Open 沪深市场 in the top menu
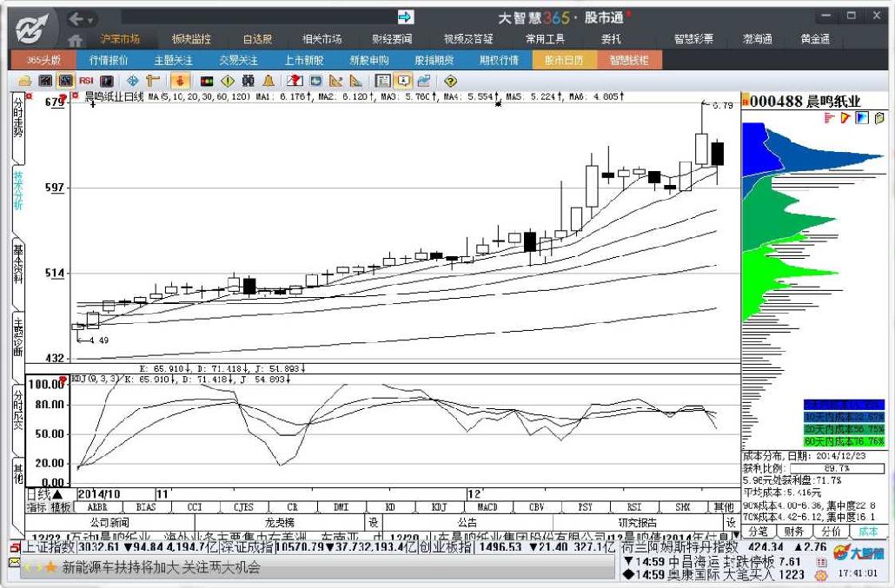 120,39
